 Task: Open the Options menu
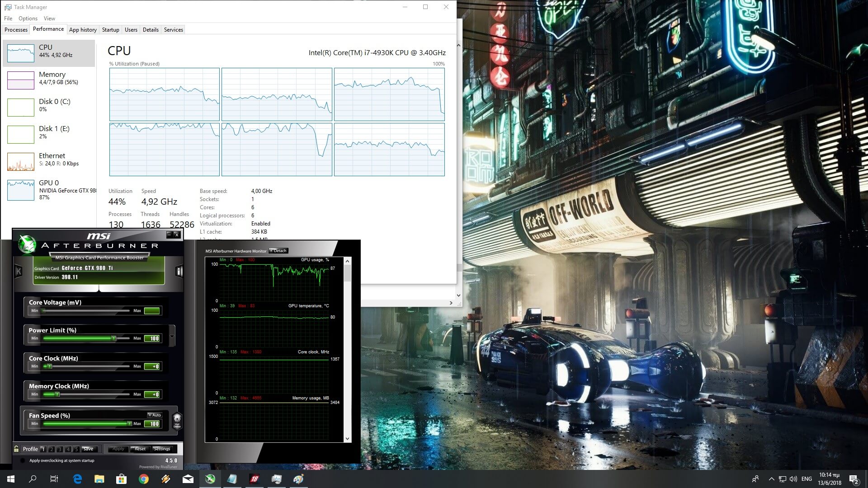[x=28, y=19]
